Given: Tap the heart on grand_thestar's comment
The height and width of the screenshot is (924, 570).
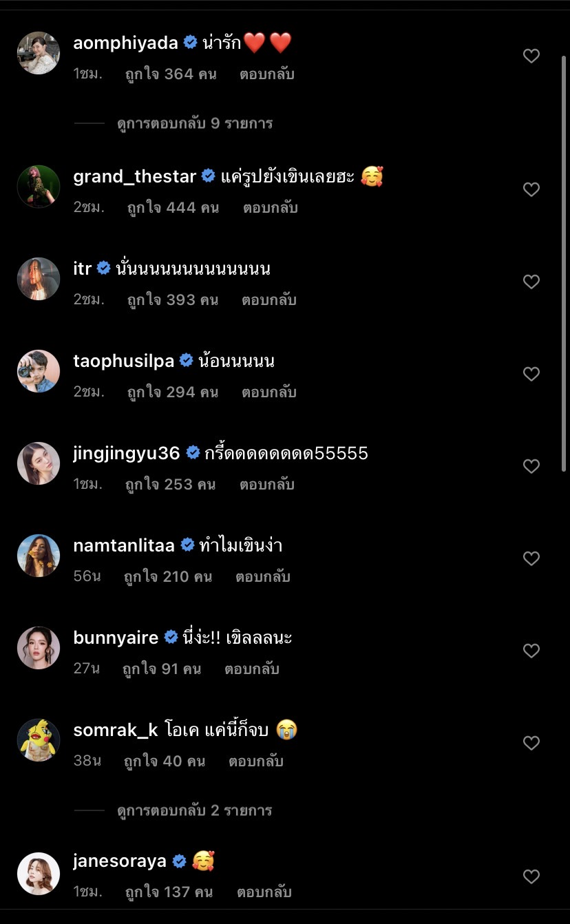Looking at the screenshot, I should point(531,189).
